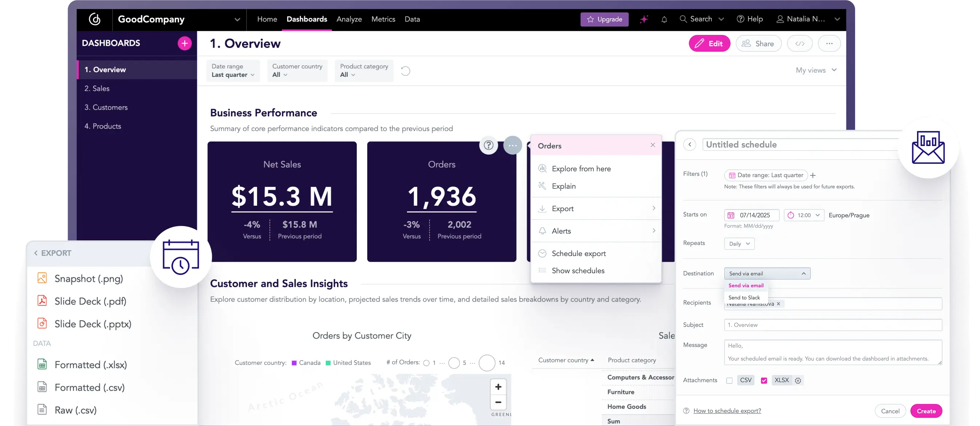980x426 pixels.
Task: Open the How to schedule export link
Action: (727, 411)
